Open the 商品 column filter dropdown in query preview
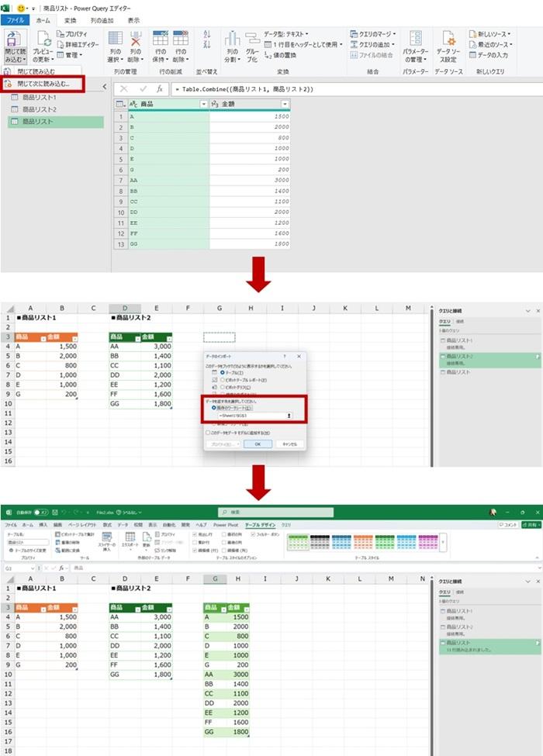The height and width of the screenshot is (756, 543). point(203,104)
